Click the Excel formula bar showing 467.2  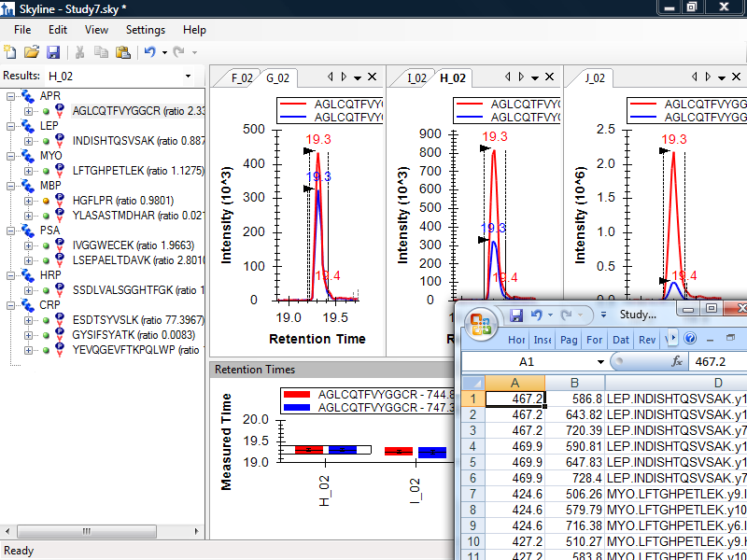pyautogui.click(x=717, y=362)
